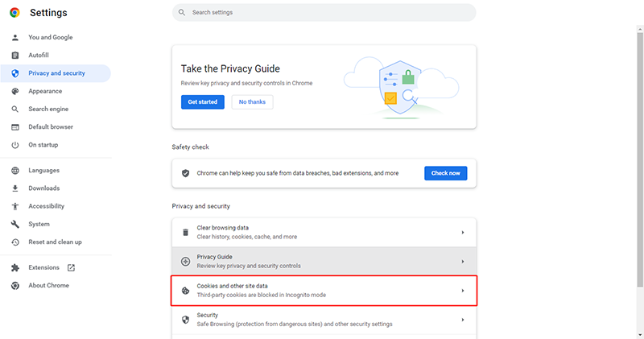The height and width of the screenshot is (339, 644).
Task: Click the Languages globe icon
Action: click(15, 171)
